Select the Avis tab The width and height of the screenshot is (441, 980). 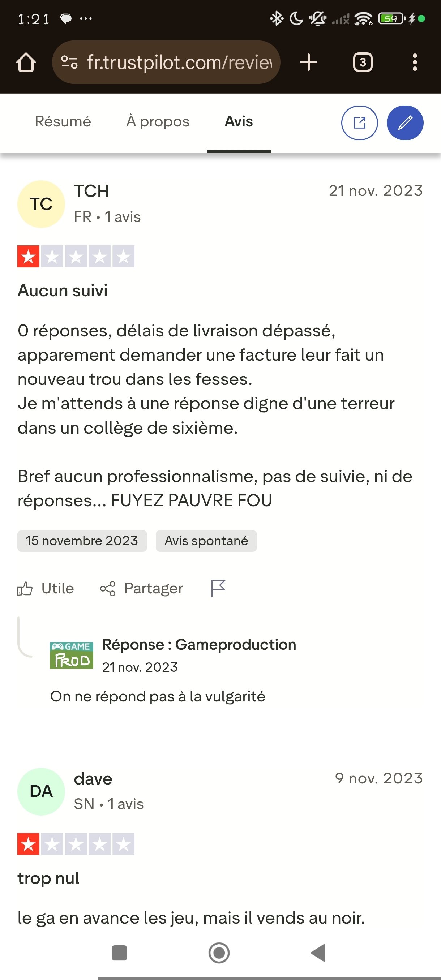pos(239,122)
